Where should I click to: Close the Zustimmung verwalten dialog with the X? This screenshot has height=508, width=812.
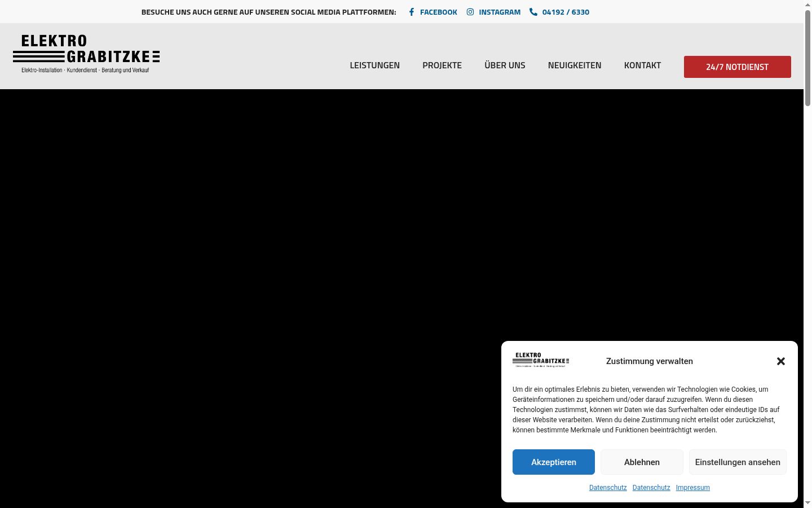pyautogui.click(x=781, y=361)
